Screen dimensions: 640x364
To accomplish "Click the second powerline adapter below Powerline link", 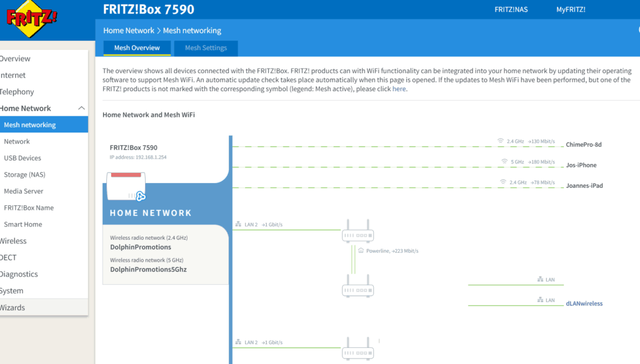I will coord(358,287).
